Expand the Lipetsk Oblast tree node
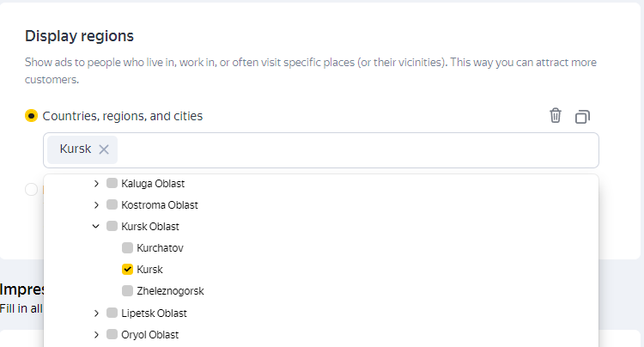 [x=96, y=313]
